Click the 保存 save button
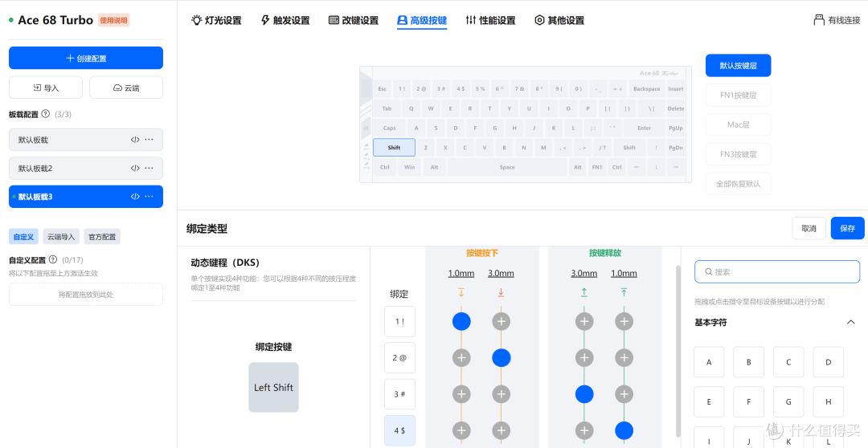 (x=848, y=228)
